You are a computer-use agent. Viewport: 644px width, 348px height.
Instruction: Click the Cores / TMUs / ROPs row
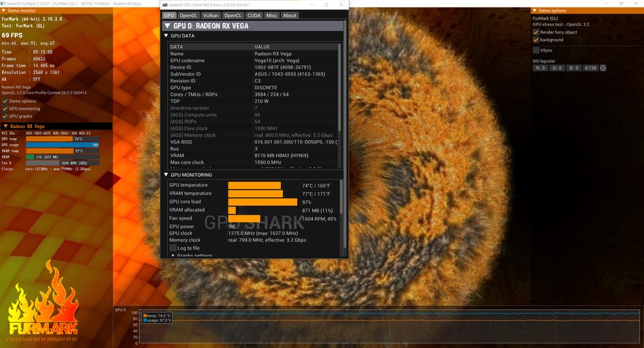(253, 95)
